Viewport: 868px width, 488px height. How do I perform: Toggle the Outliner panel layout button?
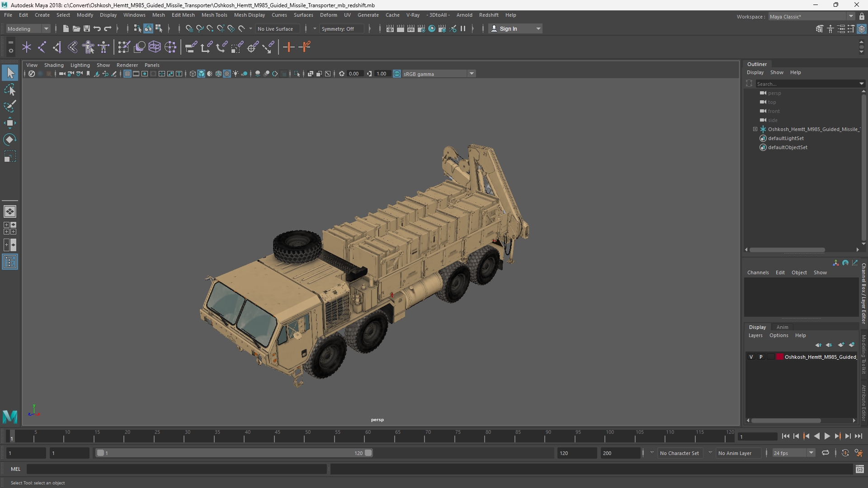click(x=10, y=262)
